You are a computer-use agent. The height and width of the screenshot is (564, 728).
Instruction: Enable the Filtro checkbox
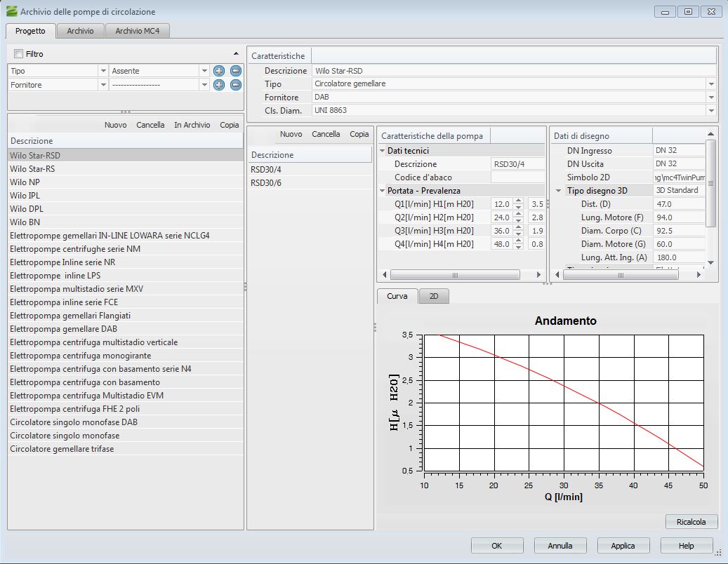[18, 54]
